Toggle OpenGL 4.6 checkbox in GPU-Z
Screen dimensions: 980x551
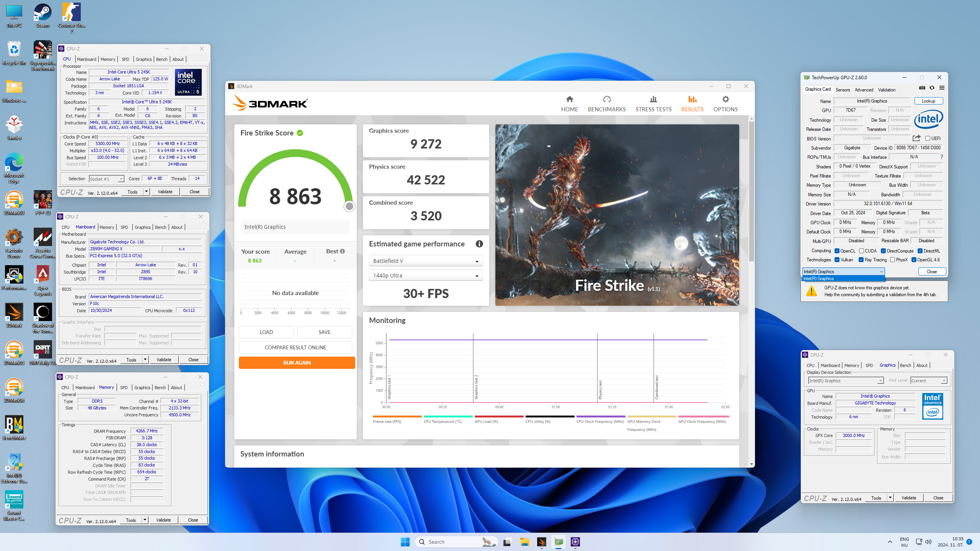[914, 260]
